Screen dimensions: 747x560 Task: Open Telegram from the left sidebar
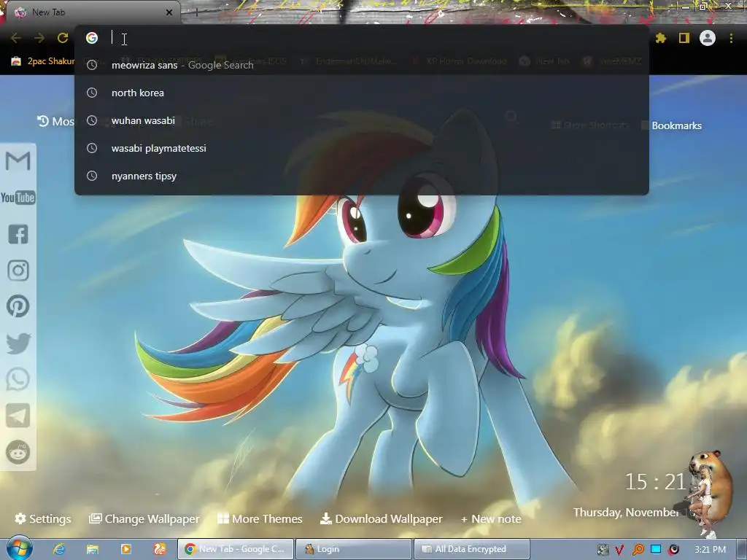(18, 416)
